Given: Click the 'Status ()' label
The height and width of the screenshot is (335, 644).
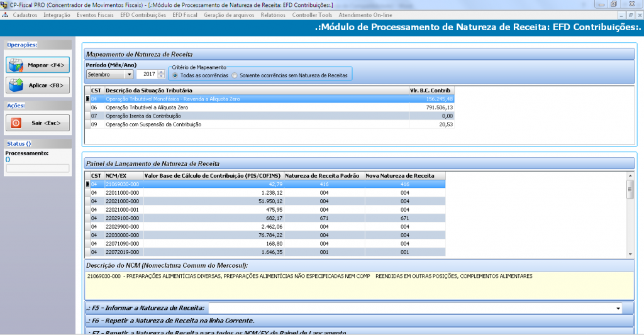Looking at the screenshot, I should (19, 144).
